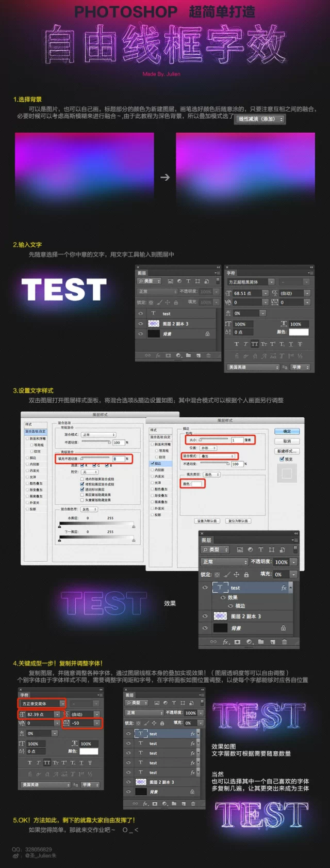Click the type layer filter in step 2 Layers panel
Screen dimensions: 330x868
pyautogui.click(x=188, y=281)
